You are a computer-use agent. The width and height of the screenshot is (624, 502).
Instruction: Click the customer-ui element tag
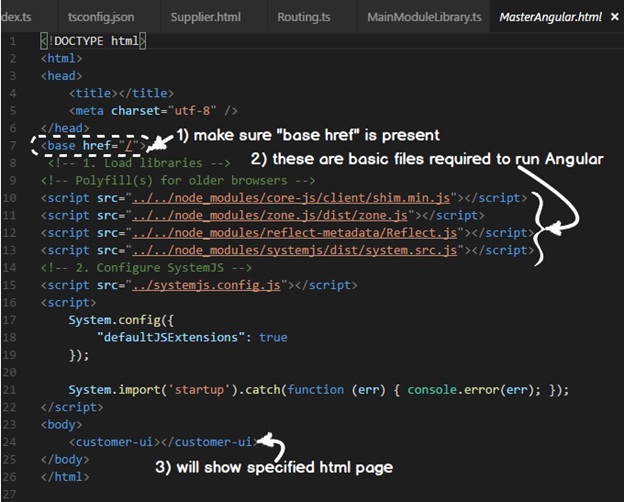click(164, 442)
